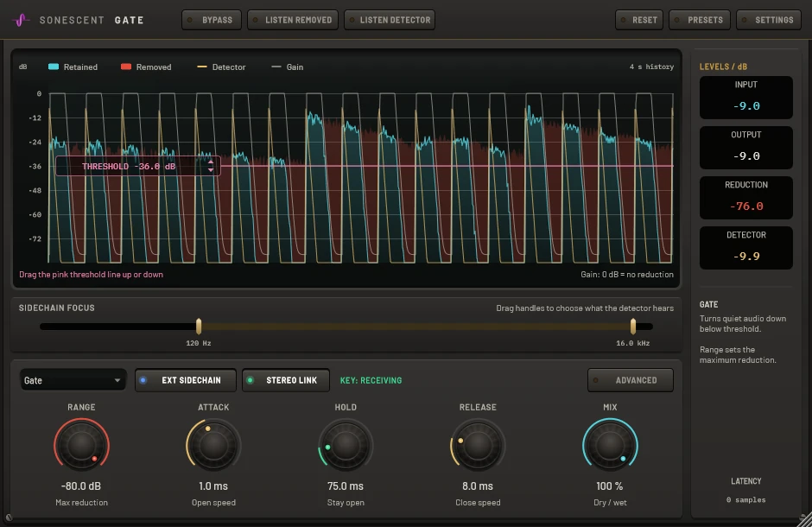Toggle the Stereo Link button
The height and width of the screenshot is (527, 812).
(x=286, y=380)
